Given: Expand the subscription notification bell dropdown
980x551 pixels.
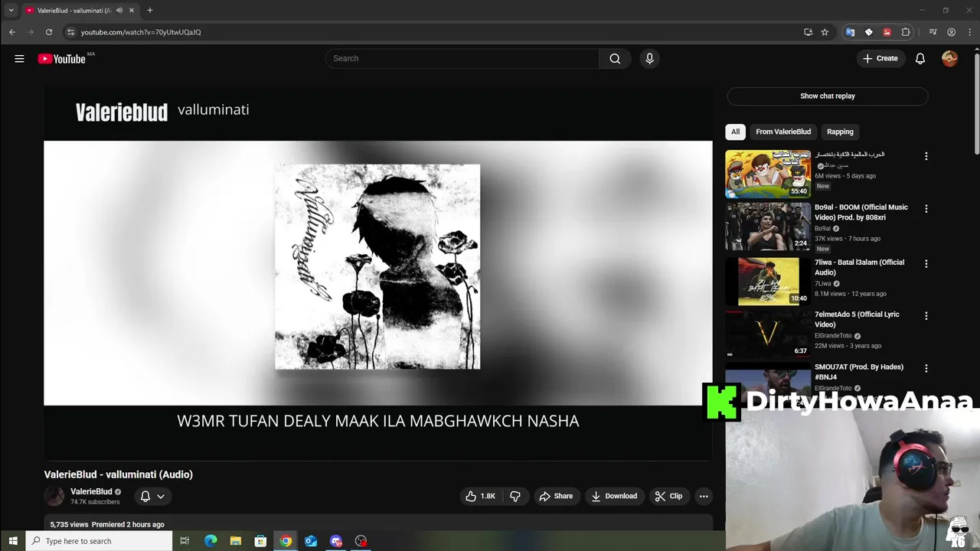Looking at the screenshot, I should pos(152,496).
